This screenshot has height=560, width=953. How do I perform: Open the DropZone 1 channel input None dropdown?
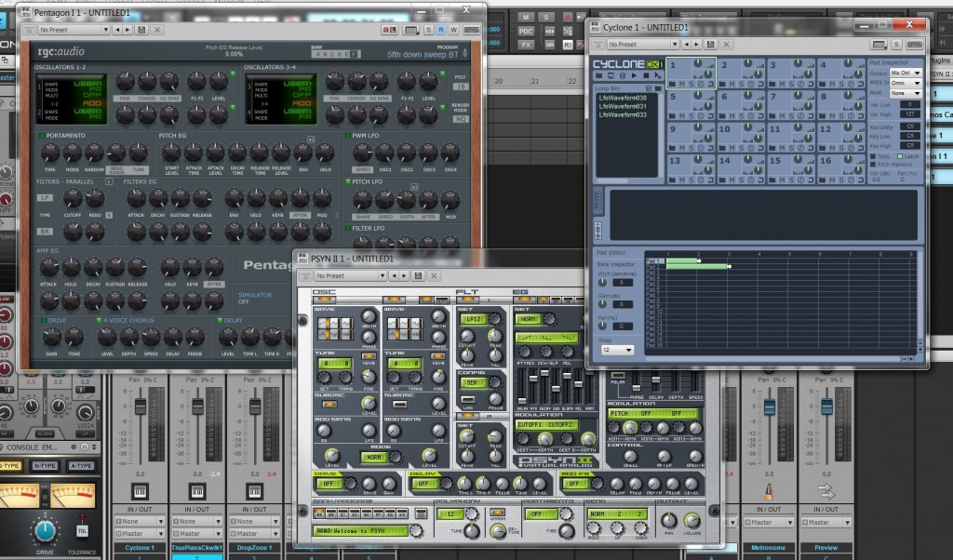pyautogui.click(x=254, y=521)
